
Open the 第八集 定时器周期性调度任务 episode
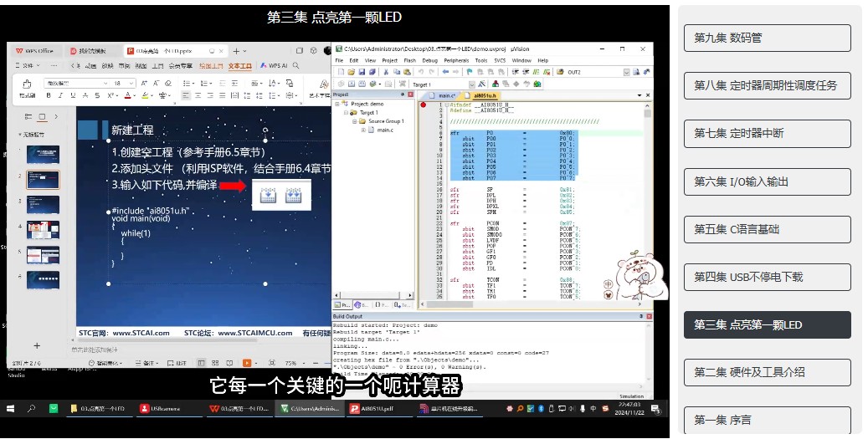pyautogui.click(x=767, y=85)
